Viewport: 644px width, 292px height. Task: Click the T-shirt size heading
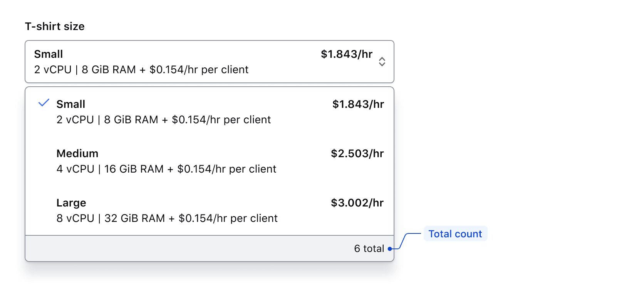(x=55, y=26)
